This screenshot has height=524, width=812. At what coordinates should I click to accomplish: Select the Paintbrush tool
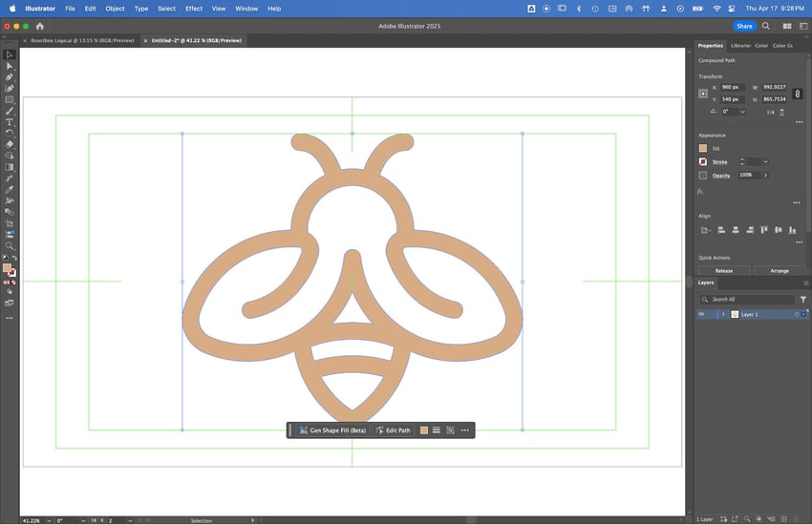(x=10, y=112)
